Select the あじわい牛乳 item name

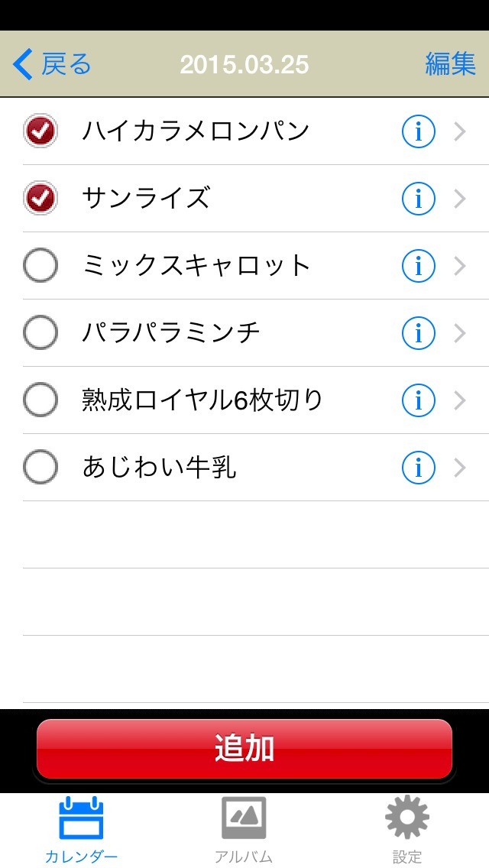(x=160, y=468)
